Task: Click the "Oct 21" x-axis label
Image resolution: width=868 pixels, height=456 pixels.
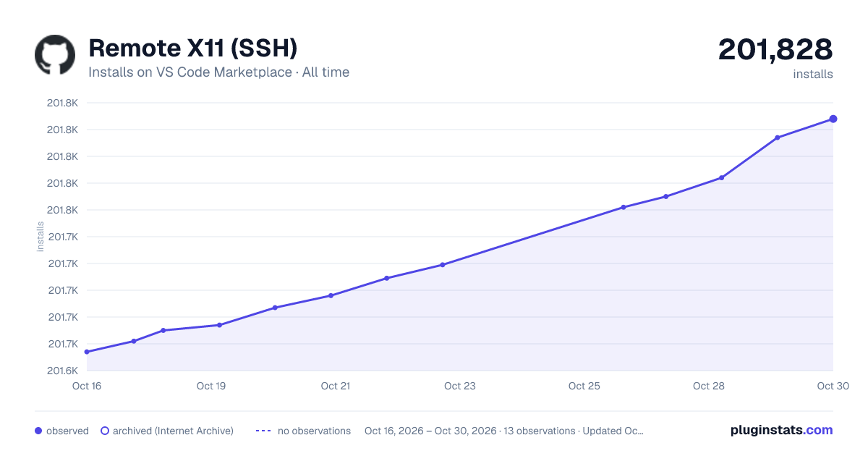Action: 336,386
